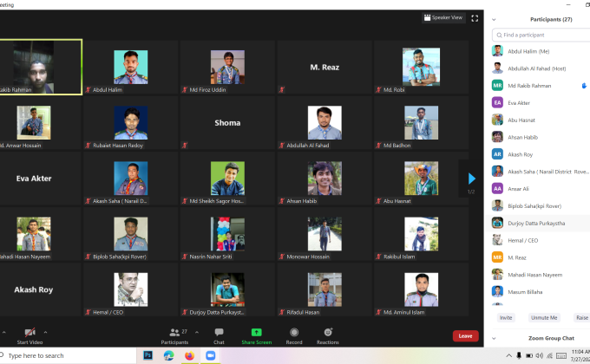Click the Share Screen icon
Image resolution: width=590 pixels, height=364 pixels.
click(256, 332)
